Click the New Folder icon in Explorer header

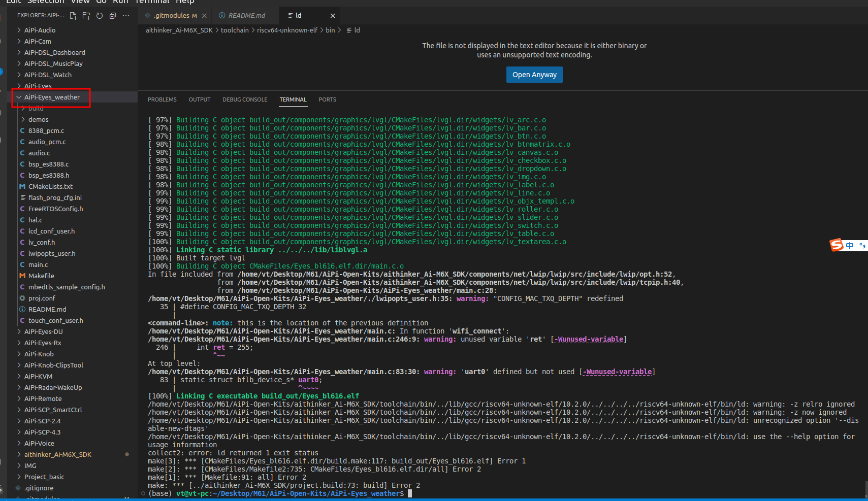(86, 16)
